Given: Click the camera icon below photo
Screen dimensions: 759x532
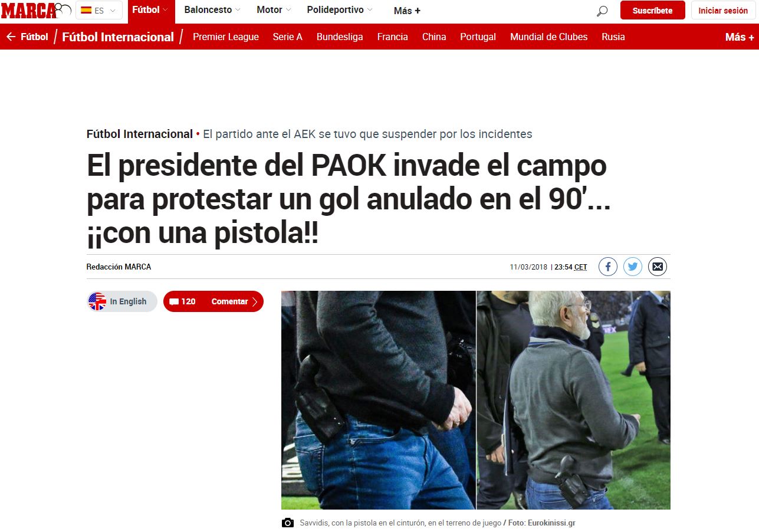Looking at the screenshot, I should [288, 523].
